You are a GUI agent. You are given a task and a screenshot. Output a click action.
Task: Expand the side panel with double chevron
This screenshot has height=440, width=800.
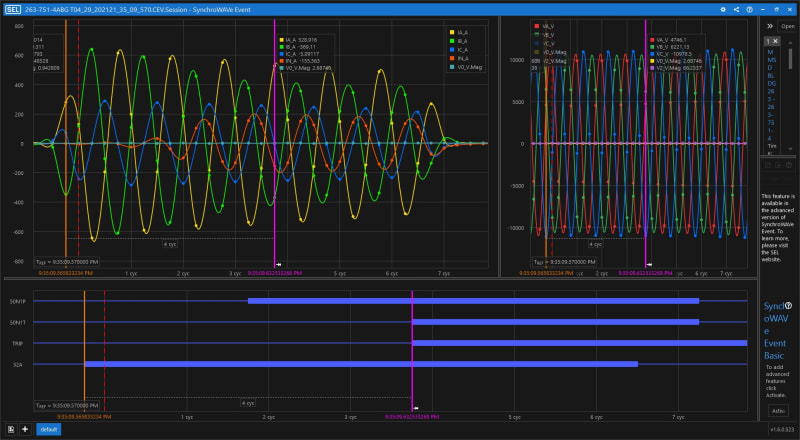770,26
